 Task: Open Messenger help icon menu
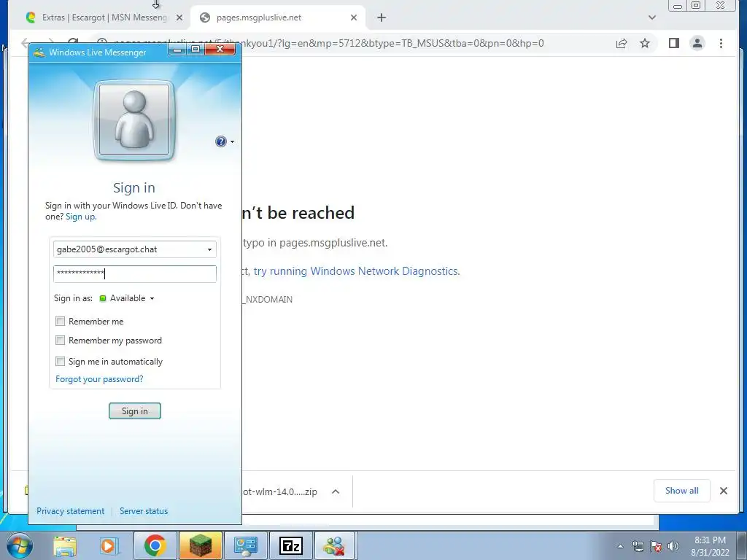(x=225, y=141)
